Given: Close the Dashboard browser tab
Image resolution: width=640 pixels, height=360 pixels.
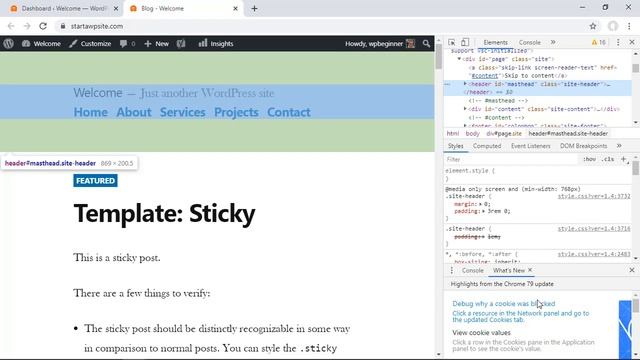Looking at the screenshot, I should (116, 9).
